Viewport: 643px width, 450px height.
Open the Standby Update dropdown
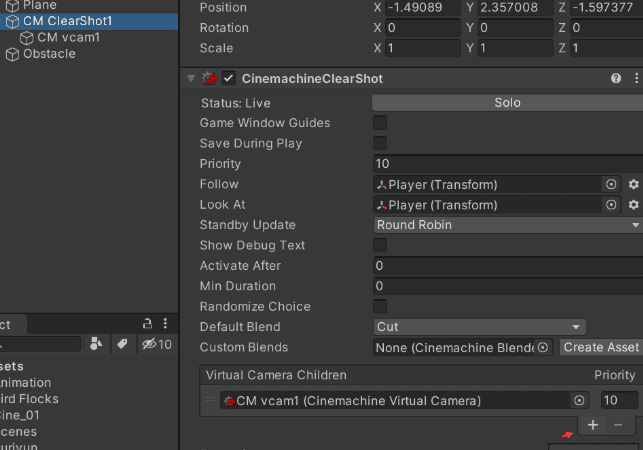(x=507, y=225)
